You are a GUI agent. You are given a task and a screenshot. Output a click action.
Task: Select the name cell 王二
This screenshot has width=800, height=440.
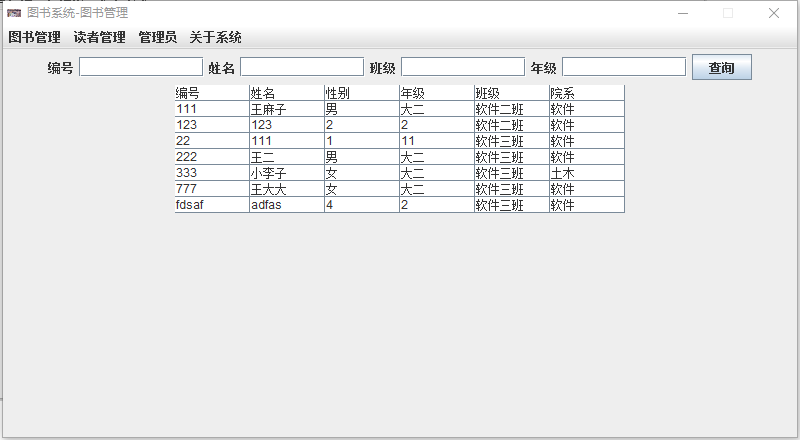287,157
